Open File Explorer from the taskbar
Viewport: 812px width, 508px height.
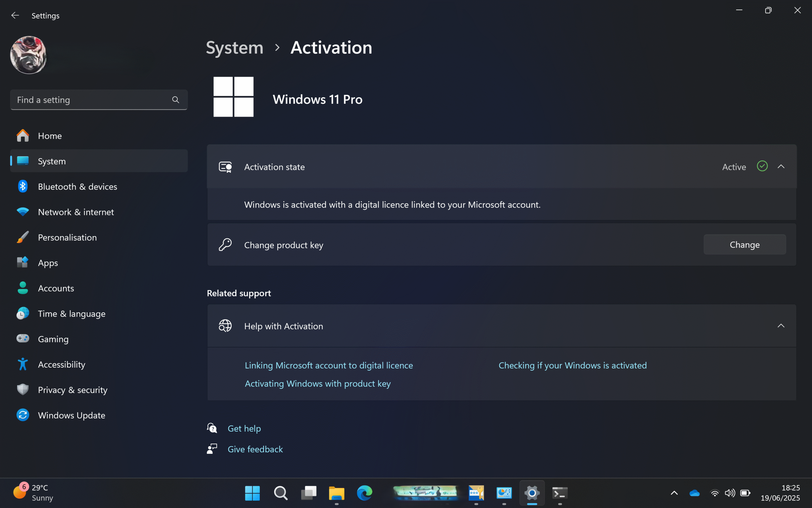click(x=337, y=493)
